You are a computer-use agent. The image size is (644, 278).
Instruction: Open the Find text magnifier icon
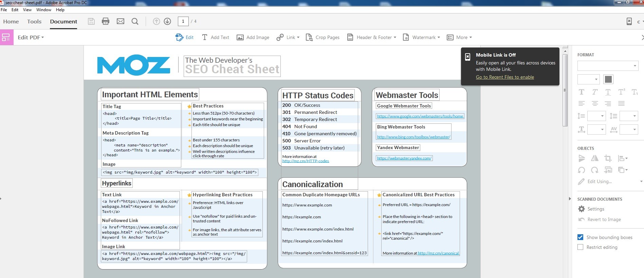[135, 21]
